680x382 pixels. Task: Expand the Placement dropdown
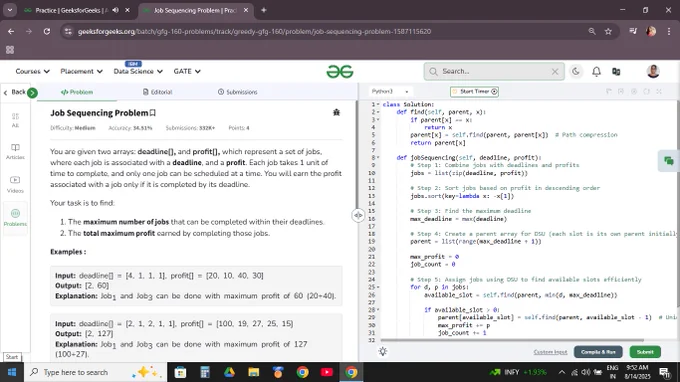point(81,71)
